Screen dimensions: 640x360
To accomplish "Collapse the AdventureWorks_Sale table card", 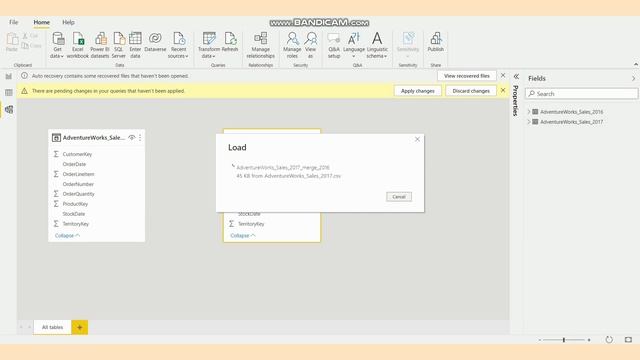I will (x=67, y=236).
